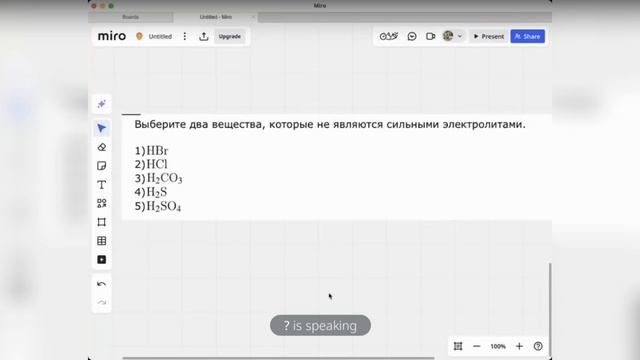Select the cursor selection tool

coord(102,128)
